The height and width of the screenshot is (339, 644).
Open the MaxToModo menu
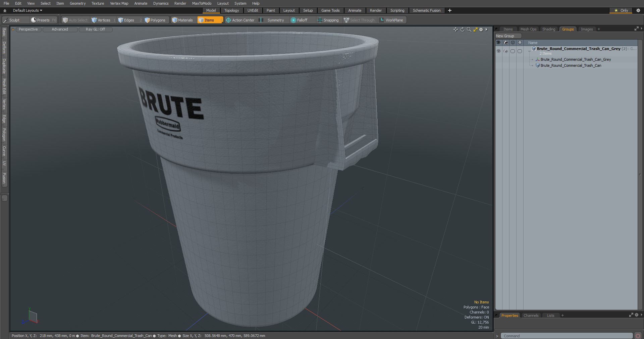(202, 3)
